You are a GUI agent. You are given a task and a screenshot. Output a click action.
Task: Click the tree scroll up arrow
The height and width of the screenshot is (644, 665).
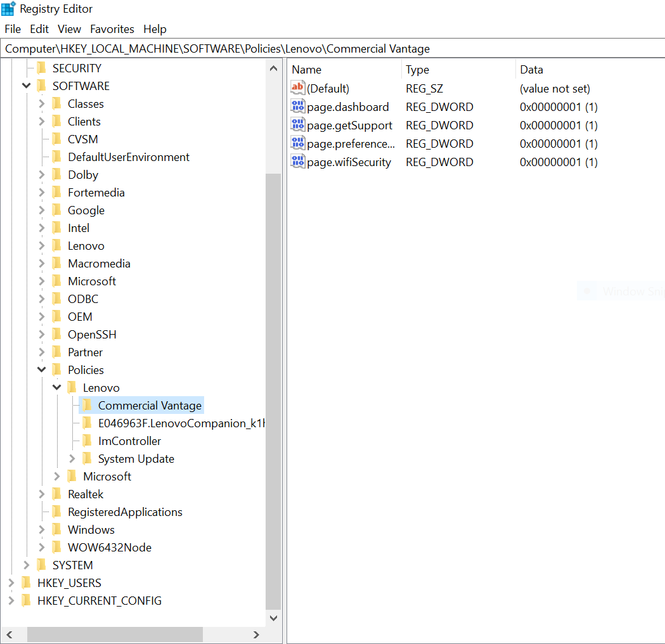[x=274, y=68]
